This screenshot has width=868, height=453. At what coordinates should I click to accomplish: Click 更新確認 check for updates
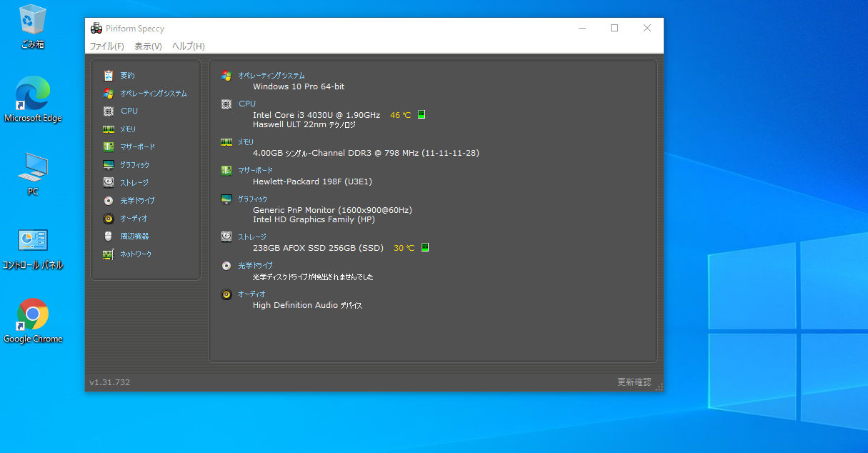click(634, 382)
